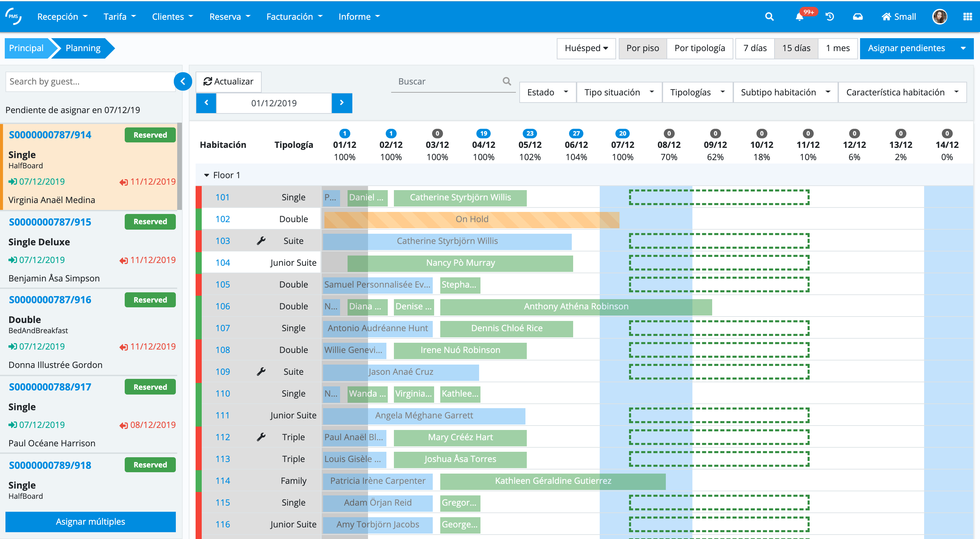Viewport: 980px width, 539px height.
Task: Open the Facturación menu
Action: click(294, 17)
